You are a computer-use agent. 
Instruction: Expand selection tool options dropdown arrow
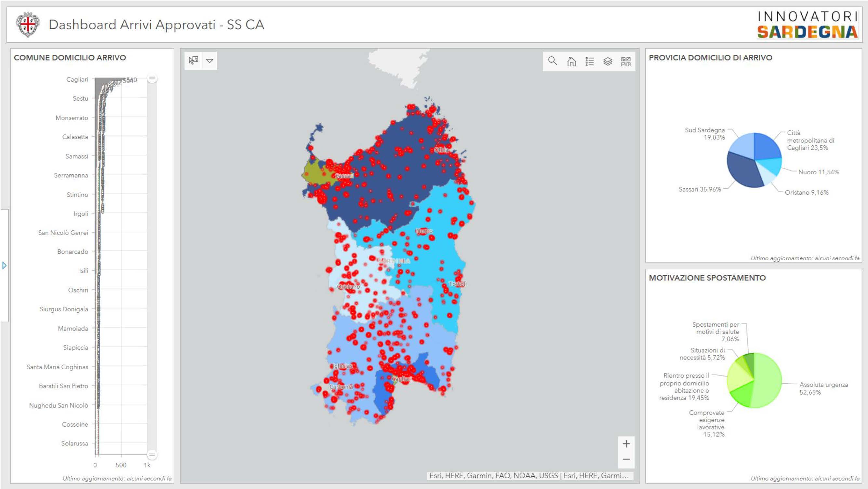[x=209, y=61]
